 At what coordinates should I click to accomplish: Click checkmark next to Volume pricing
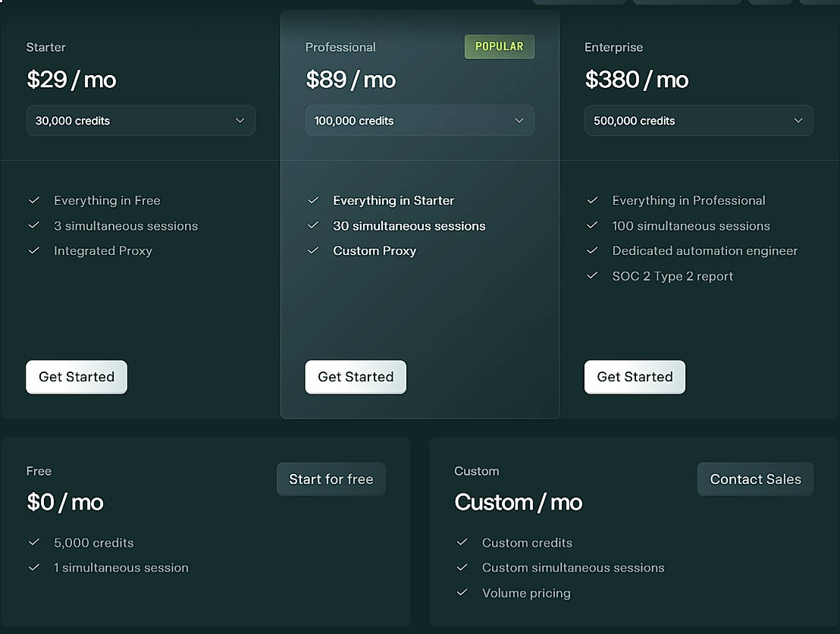click(462, 592)
